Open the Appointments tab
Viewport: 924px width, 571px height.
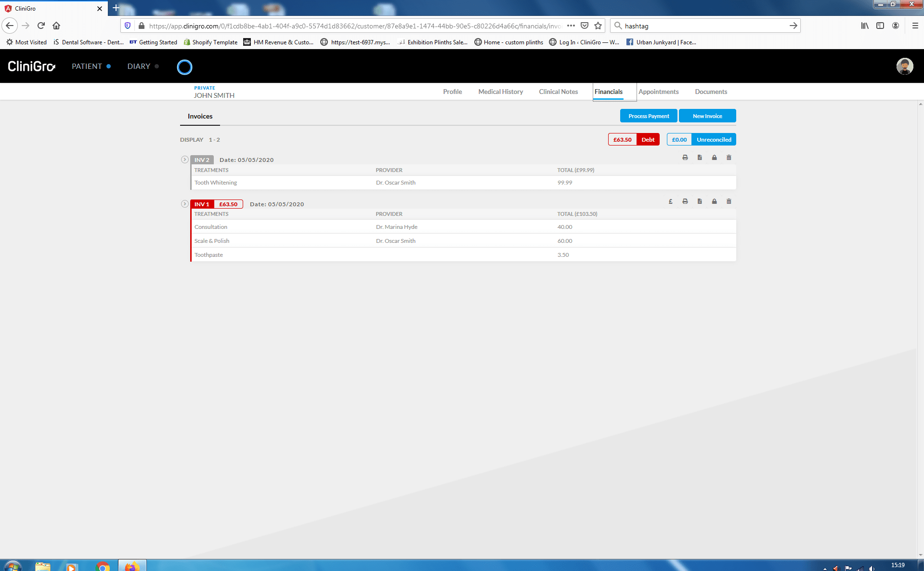pos(658,92)
